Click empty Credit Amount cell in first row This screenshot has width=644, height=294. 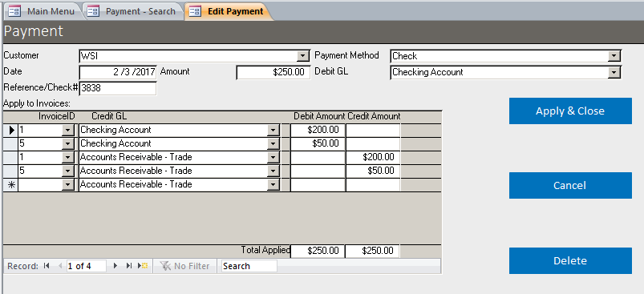tap(373, 131)
